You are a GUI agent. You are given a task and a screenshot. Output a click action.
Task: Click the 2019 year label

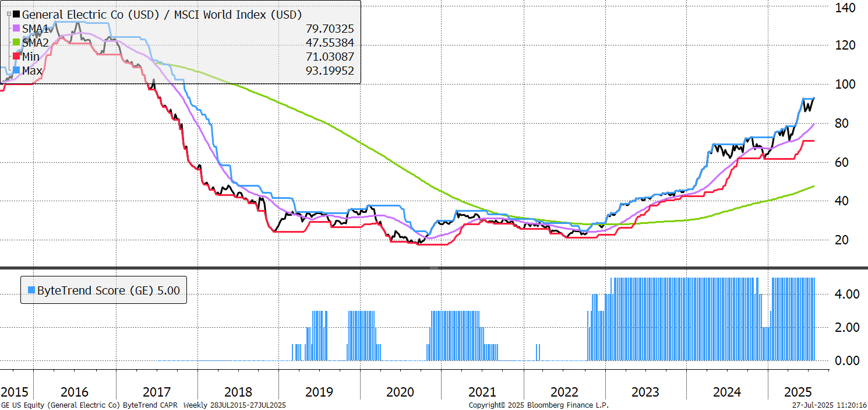319,391
